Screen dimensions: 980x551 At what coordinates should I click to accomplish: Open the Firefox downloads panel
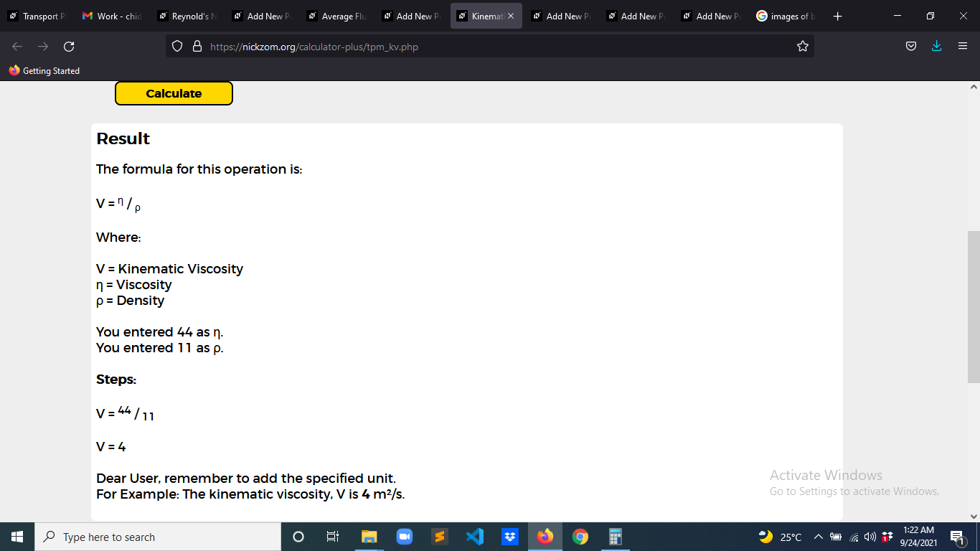pos(936,47)
